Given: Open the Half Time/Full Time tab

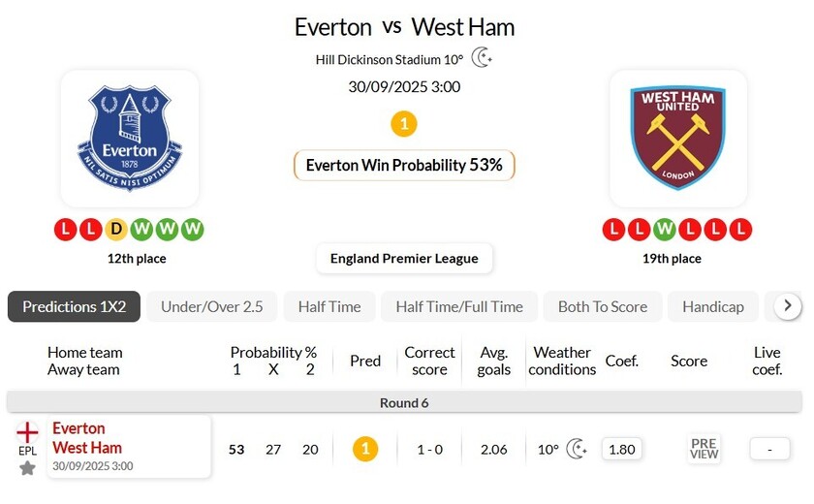Looking at the screenshot, I should coord(459,306).
